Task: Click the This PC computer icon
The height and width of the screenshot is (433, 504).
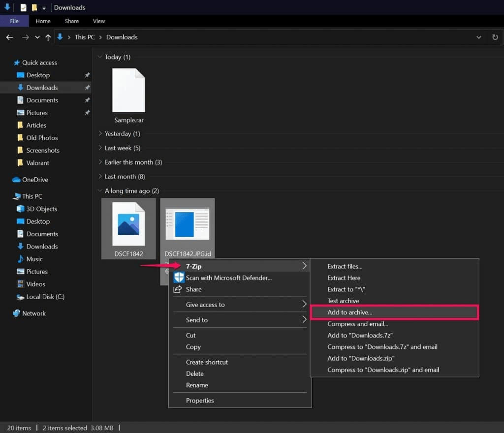Action: pos(17,196)
